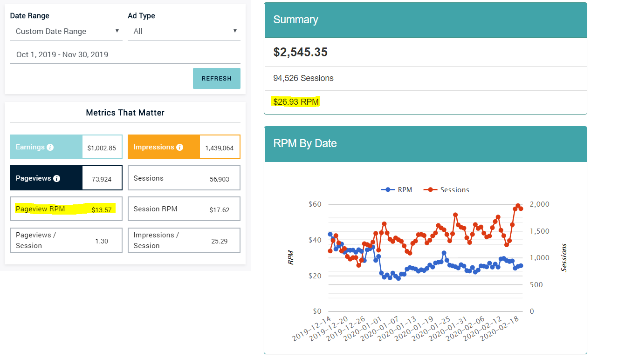This screenshot has height=364, width=632.
Task: Click the info icon next to Impressions
Action: pos(180,147)
